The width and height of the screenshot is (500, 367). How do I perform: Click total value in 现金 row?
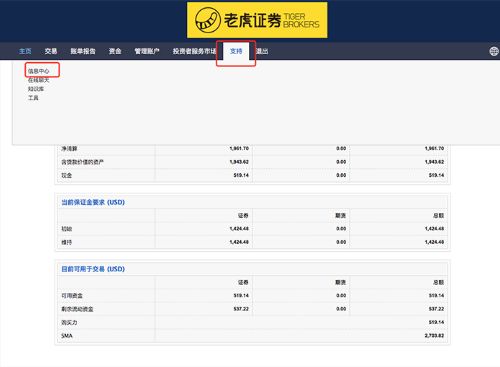click(436, 175)
